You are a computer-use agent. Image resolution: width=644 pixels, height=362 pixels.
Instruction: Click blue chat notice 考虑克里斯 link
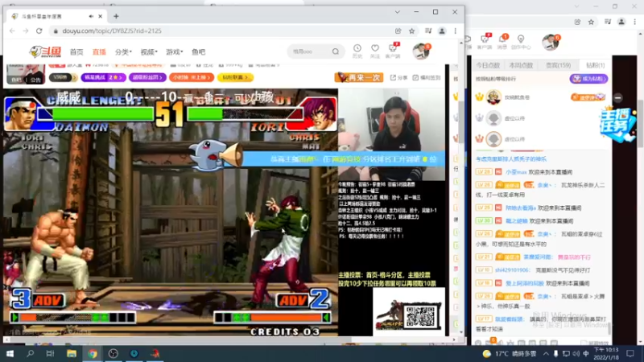(511, 158)
